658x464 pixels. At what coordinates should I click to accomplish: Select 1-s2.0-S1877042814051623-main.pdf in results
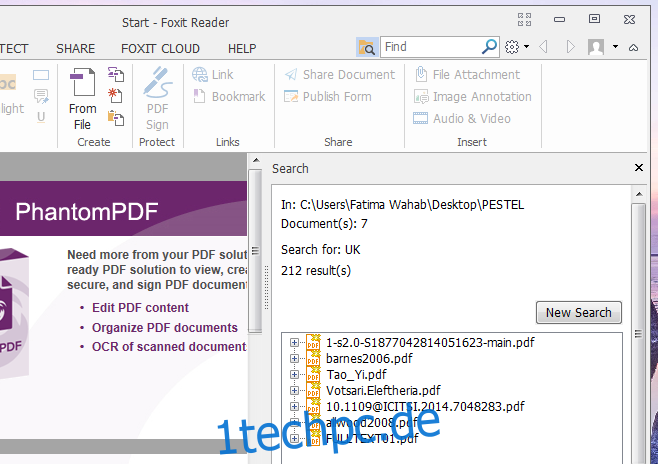point(430,342)
